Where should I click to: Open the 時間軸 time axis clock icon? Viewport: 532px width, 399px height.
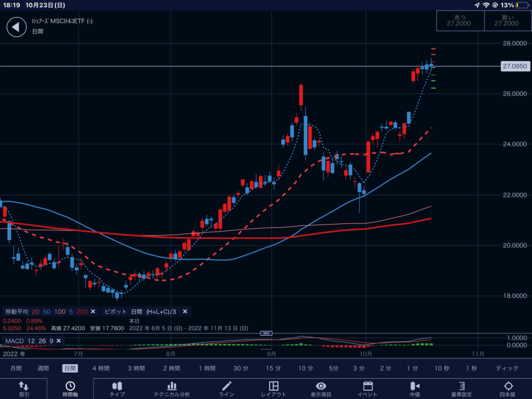point(70,389)
